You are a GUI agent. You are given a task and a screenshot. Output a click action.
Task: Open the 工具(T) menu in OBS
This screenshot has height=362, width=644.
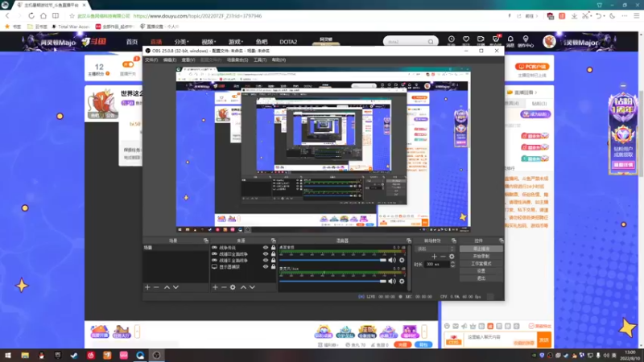[x=260, y=60]
